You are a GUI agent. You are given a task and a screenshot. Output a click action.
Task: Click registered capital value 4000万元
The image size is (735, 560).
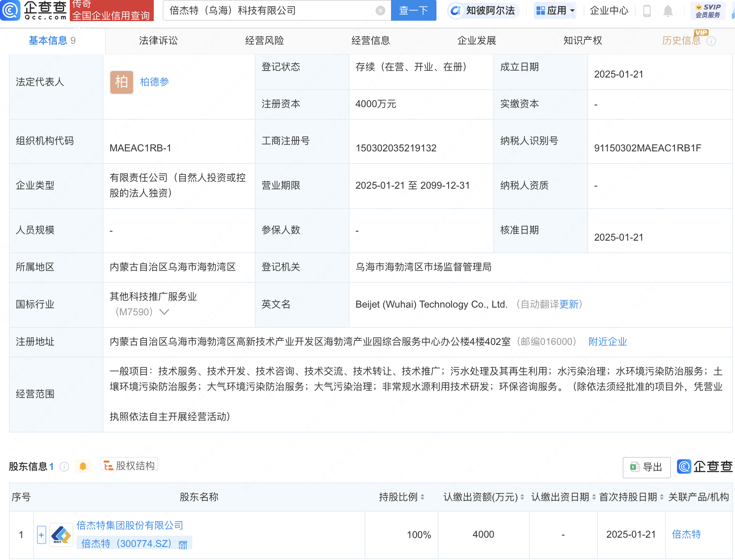click(x=376, y=104)
